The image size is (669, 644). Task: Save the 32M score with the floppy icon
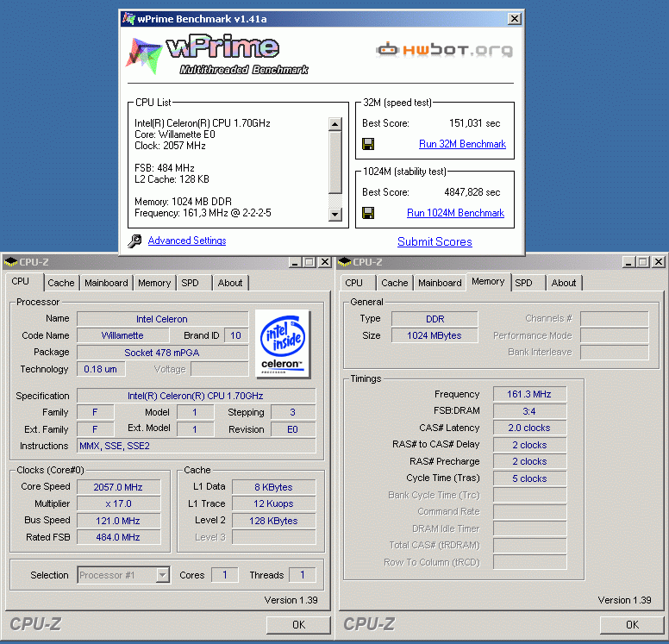[368, 144]
